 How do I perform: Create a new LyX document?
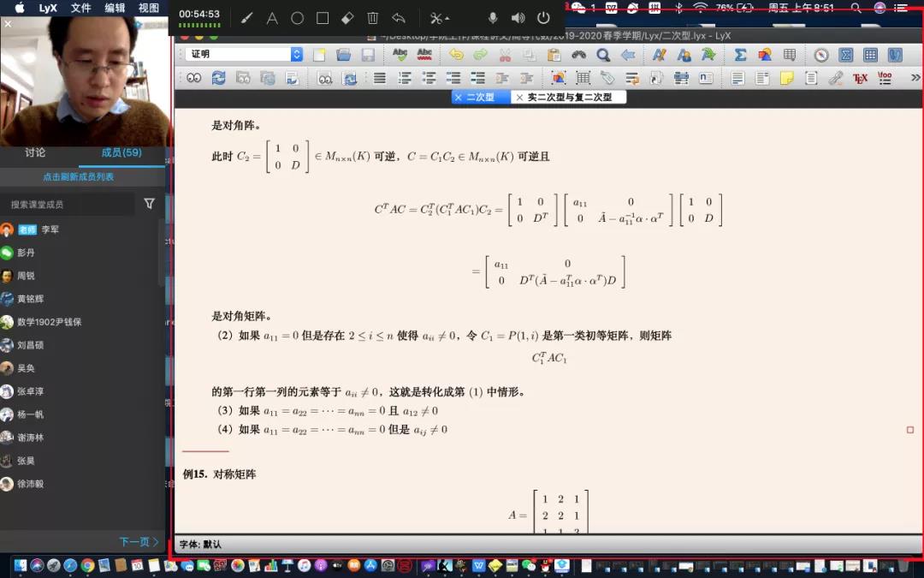click(x=319, y=55)
